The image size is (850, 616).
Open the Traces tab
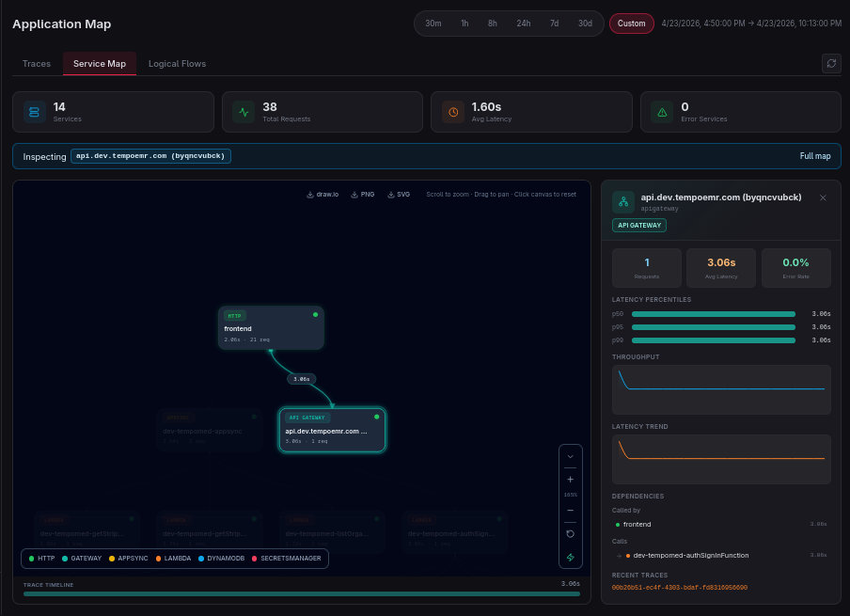pos(37,63)
